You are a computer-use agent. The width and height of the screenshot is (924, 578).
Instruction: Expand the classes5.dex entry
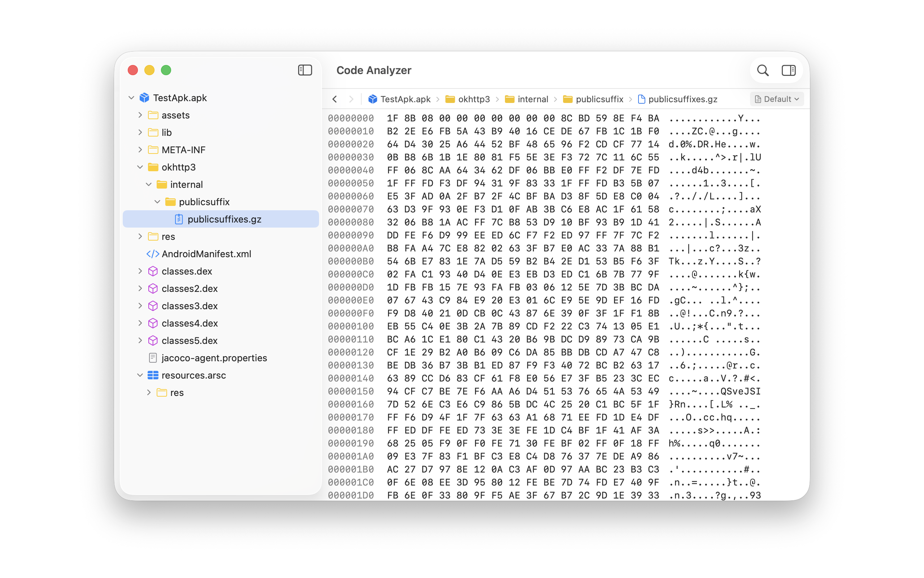pyautogui.click(x=140, y=341)
